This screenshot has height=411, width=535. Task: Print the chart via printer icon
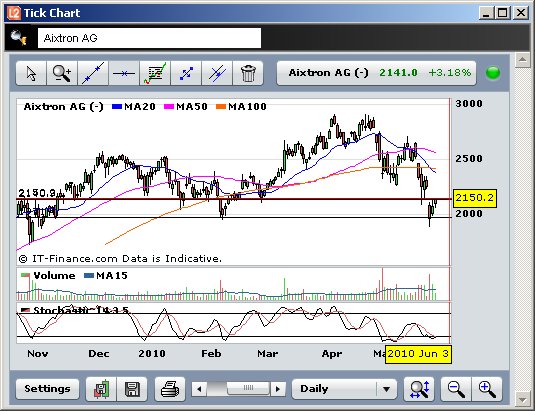click(170, 389)
